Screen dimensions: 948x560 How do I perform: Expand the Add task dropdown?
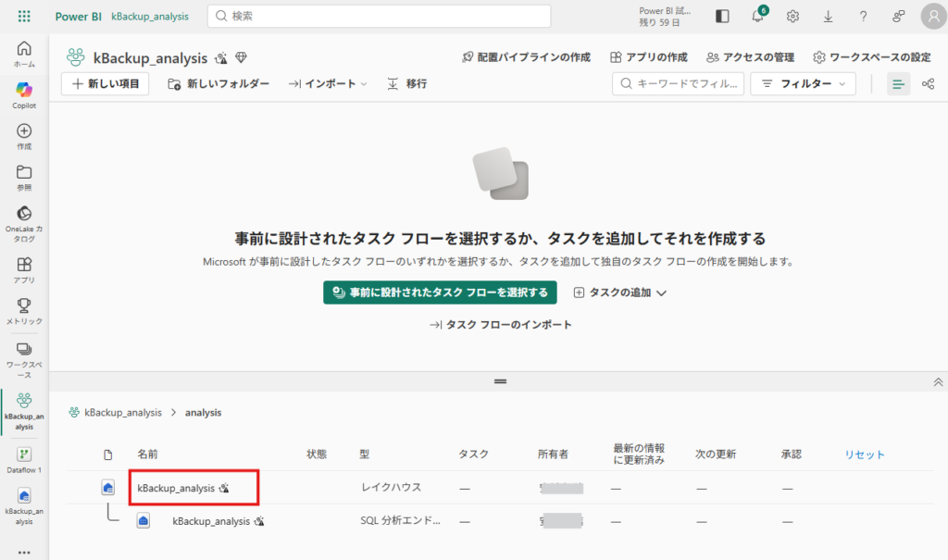coord(620,292)
